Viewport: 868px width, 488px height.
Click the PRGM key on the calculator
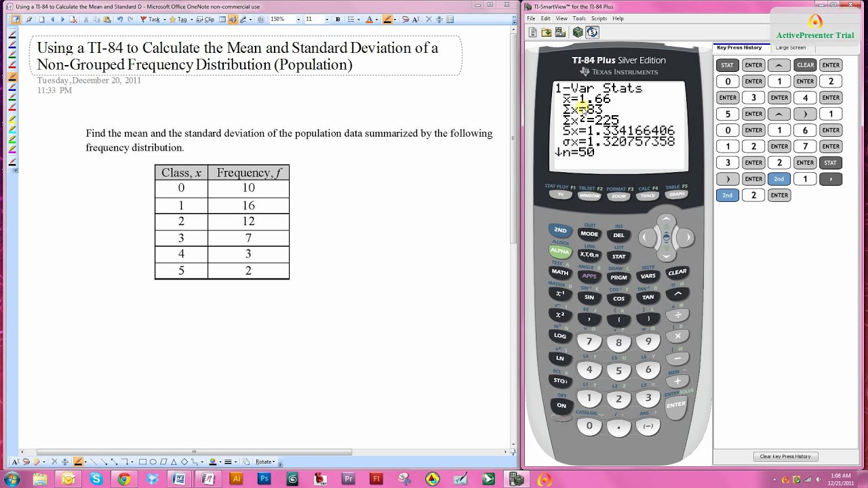[x=618, y=277]
